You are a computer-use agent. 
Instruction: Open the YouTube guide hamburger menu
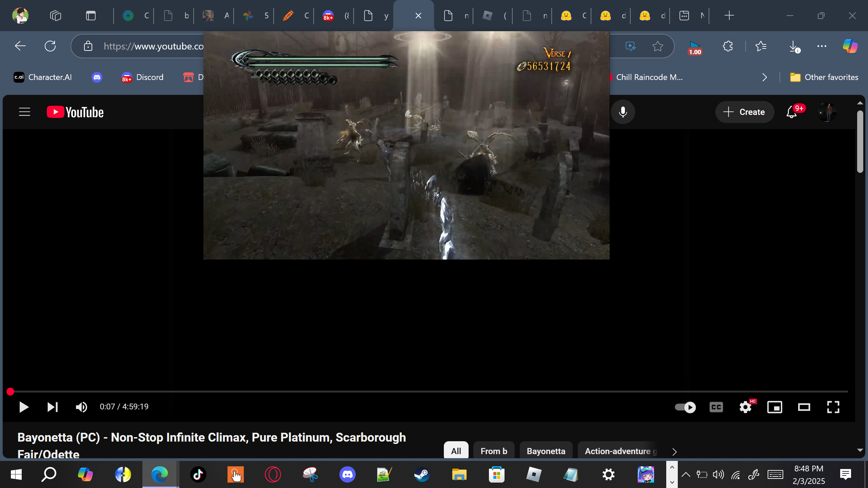(24, 112)
